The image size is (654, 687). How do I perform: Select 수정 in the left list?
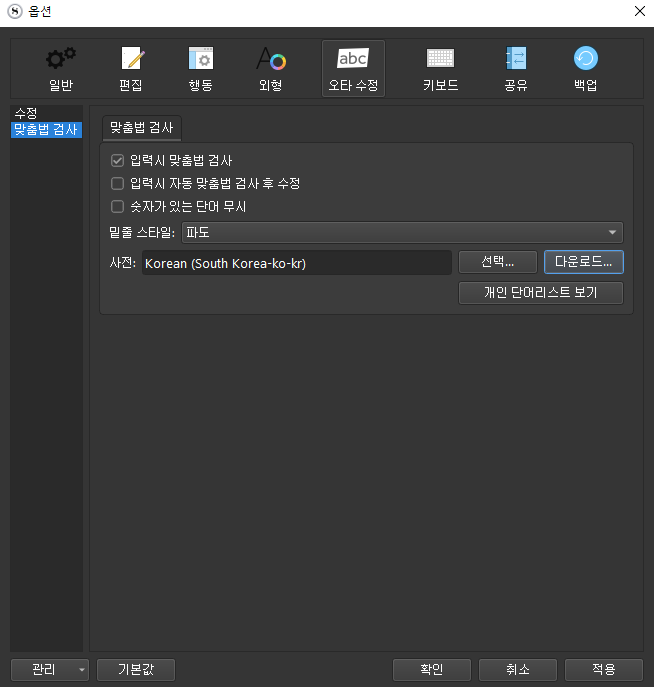pos(46,113)
